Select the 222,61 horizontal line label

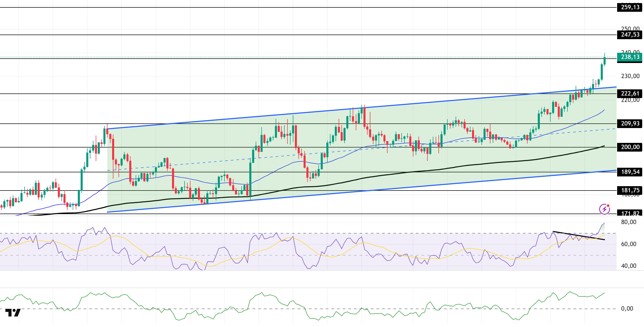point(630,94)
